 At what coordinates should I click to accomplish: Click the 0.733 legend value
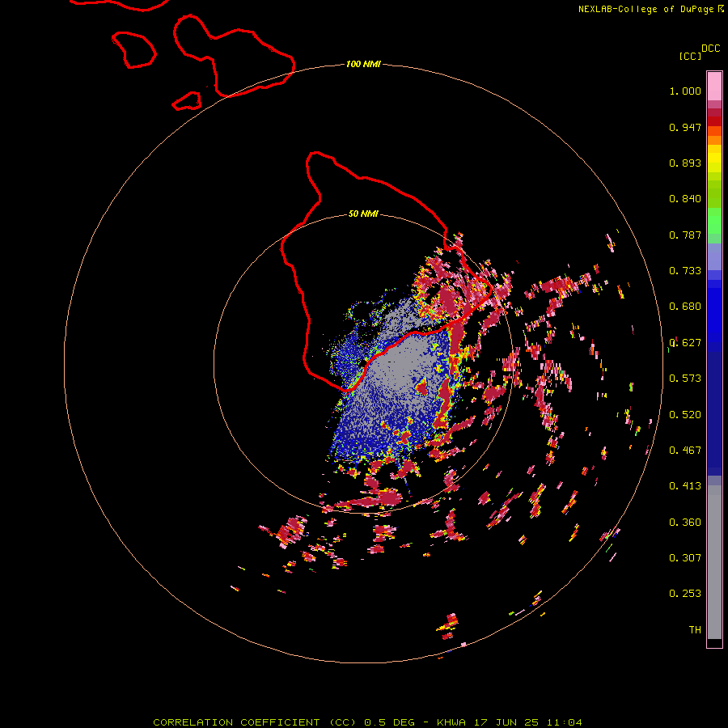click(x=685, y=271)
